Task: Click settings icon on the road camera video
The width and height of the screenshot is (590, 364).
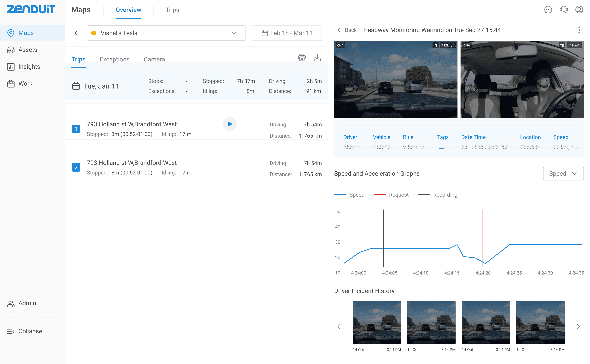Action: [435, 45]
